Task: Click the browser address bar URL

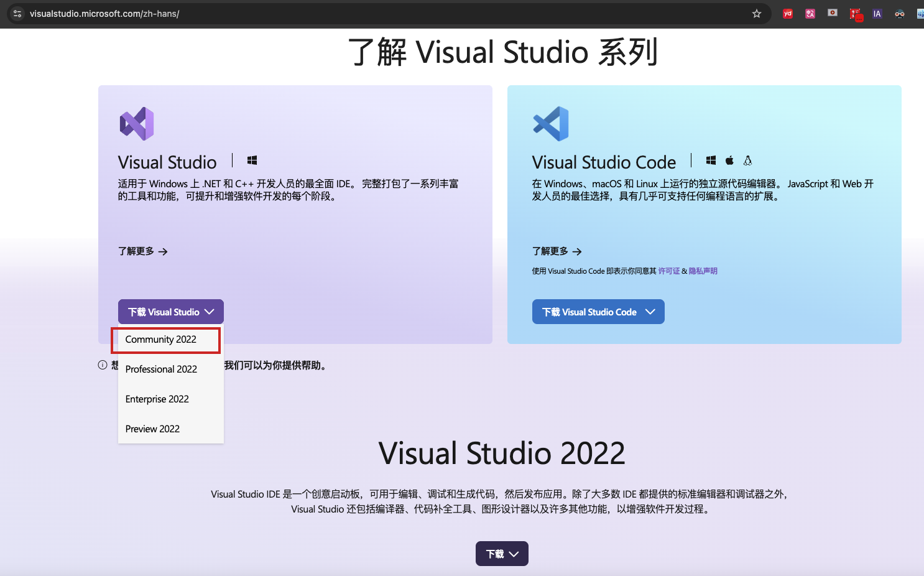Action: [x=104, y=14]
